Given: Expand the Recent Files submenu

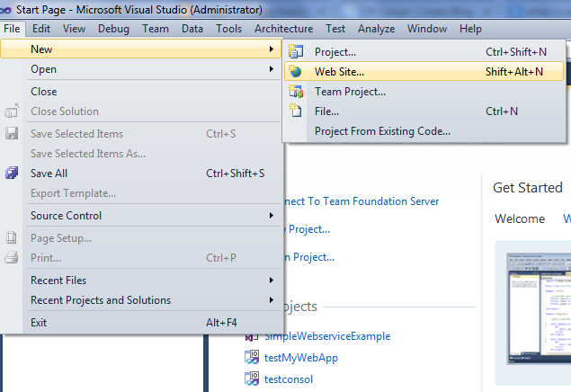Looking at the screenshot, I should point(271,281).
